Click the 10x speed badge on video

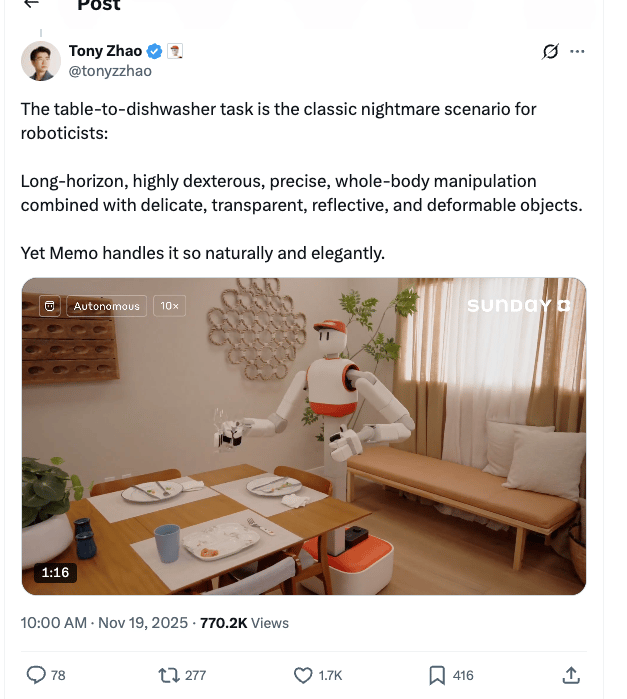coord(169,306)
